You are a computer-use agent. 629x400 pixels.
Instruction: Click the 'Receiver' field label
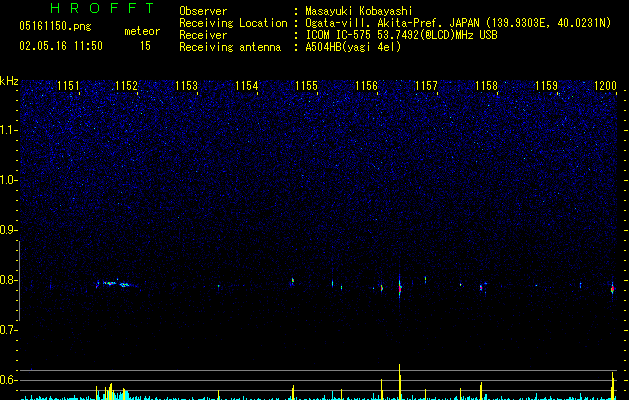(203, 35)
